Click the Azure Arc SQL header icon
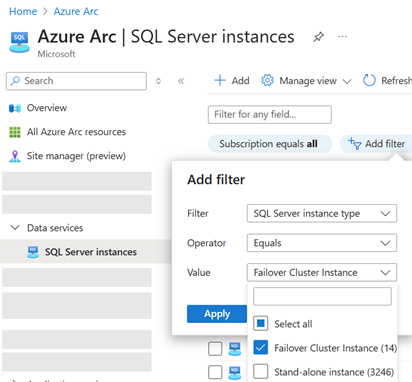412x382 pixels. click(x=19, y=42)
